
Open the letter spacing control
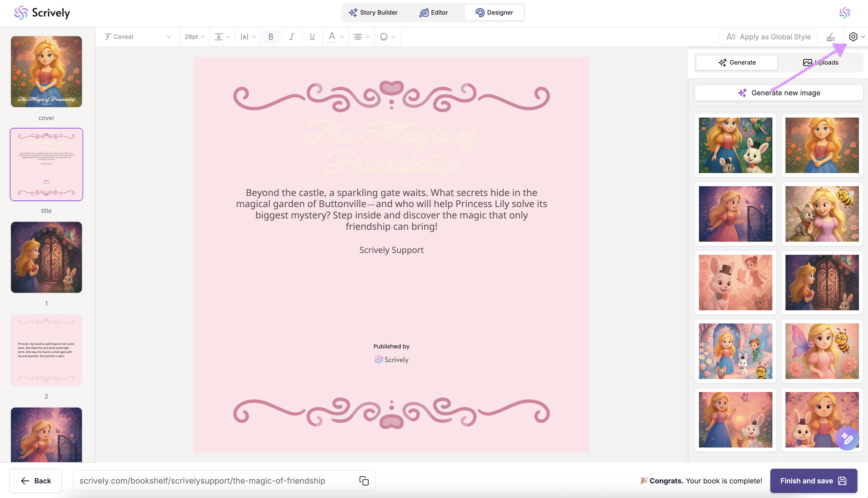pos(248,37)
